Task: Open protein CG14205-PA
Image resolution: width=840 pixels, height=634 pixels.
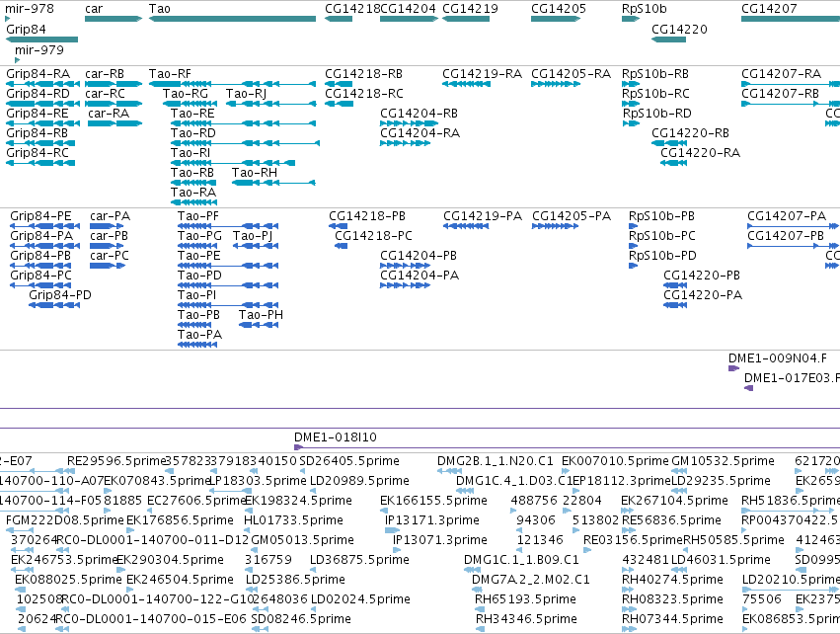Action: tap(555, 226)
